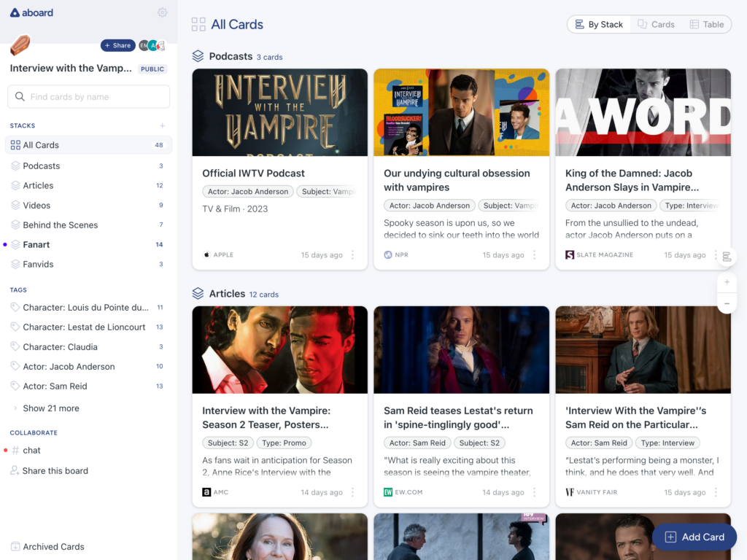Click 'Actor: Sam Reid' chip on EW.com card

tap(417, 443)
